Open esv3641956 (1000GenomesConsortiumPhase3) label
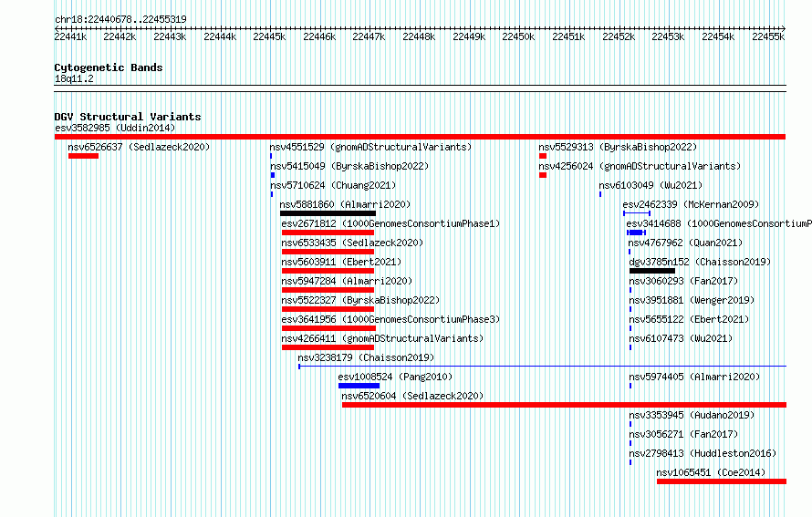The width and height of the screenshot is (812, 517). pos(391,319)
